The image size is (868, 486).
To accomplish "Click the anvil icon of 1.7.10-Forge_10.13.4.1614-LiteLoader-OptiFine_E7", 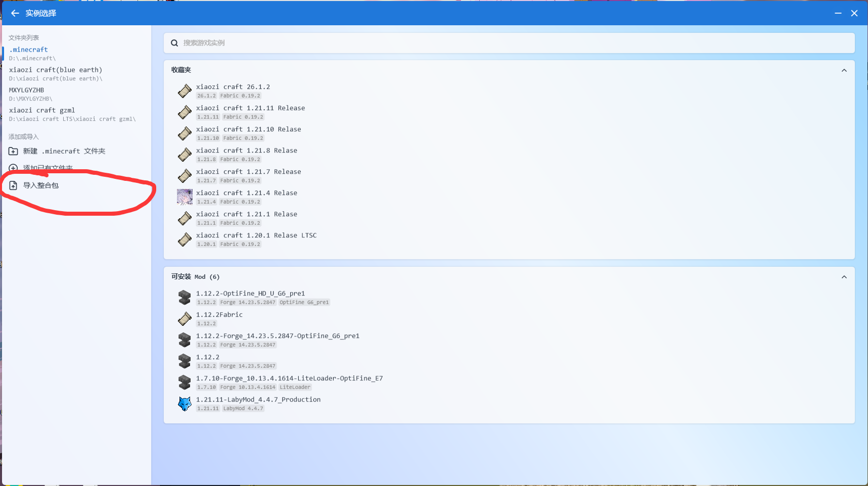I will click(x=185, y=382).
